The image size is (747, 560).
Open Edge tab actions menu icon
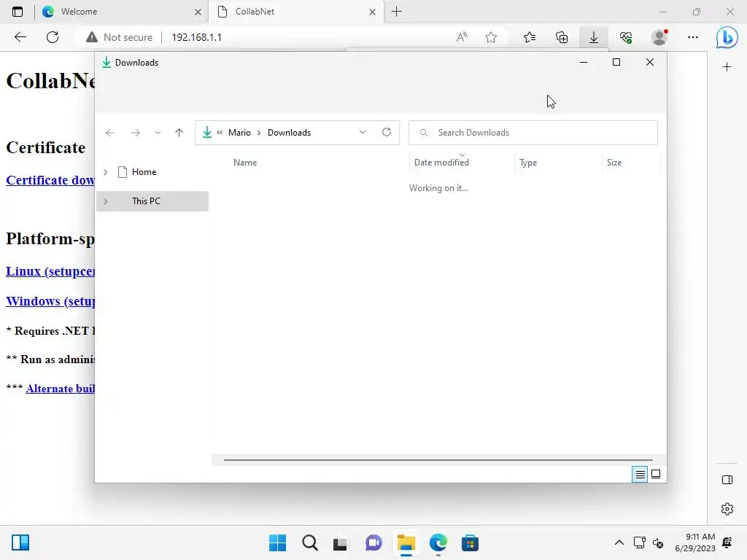tap(18, 12)
